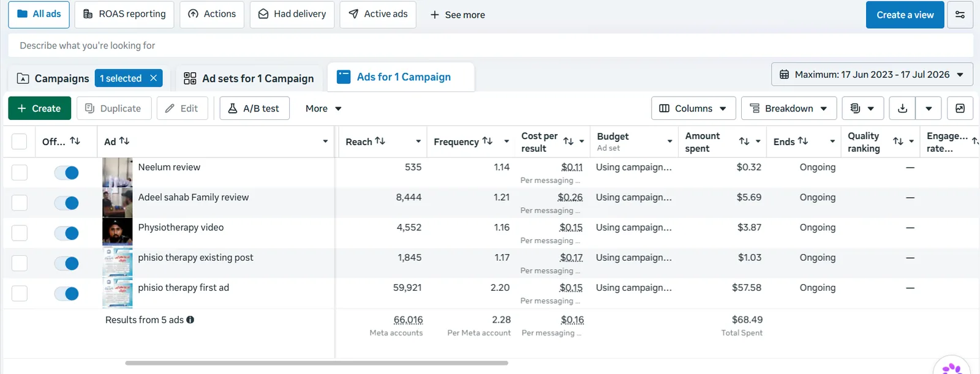Open the charts panel icon button
The width and height of the screenshot is (980, 374).
[960, 108]
